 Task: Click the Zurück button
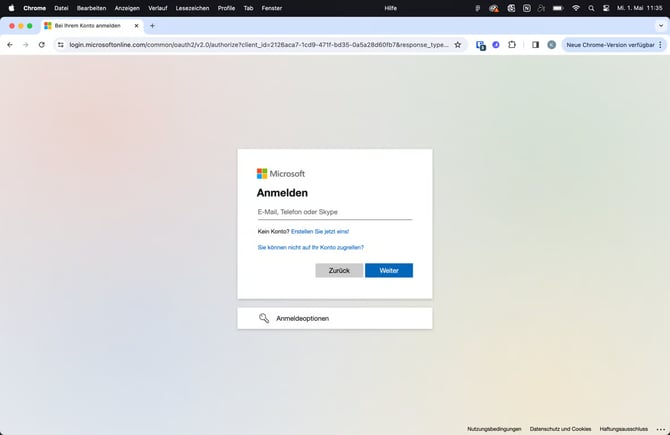click(x=339, y=270)
